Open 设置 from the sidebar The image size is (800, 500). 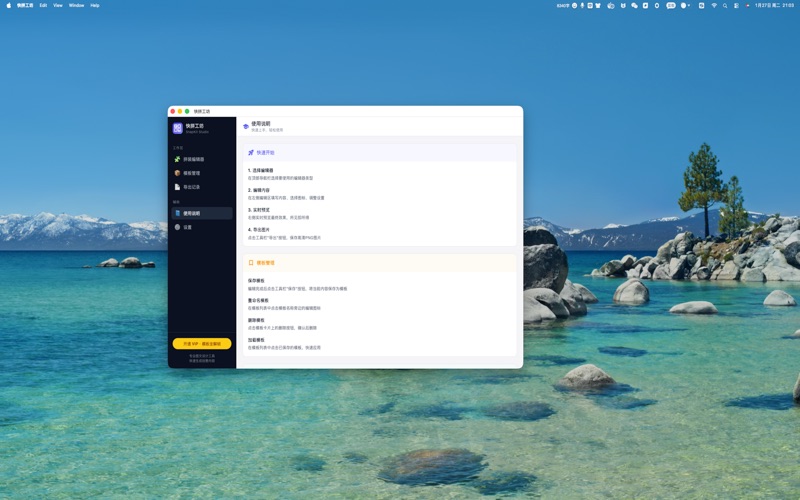coord(187,227)
